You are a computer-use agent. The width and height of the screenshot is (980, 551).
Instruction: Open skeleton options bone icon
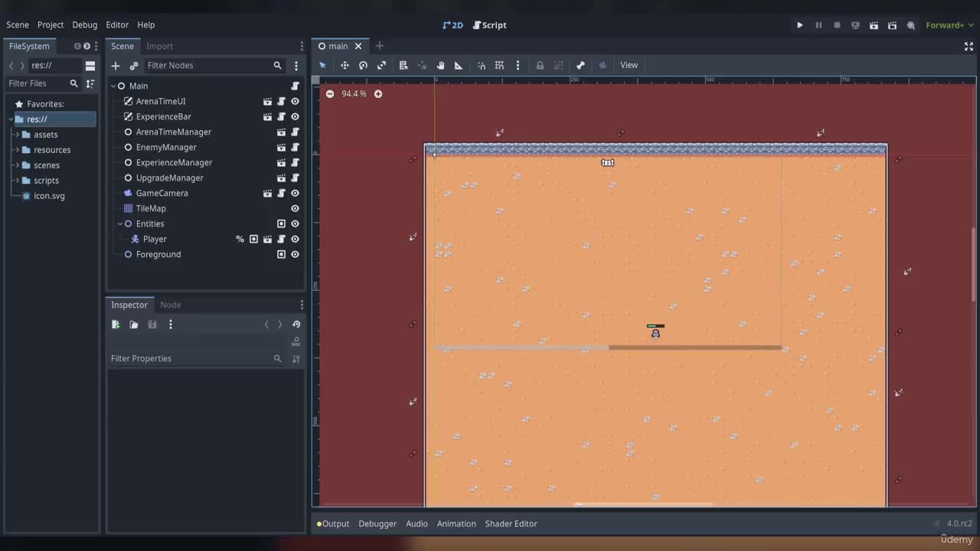pyautogui.click(x=580, y=65)
